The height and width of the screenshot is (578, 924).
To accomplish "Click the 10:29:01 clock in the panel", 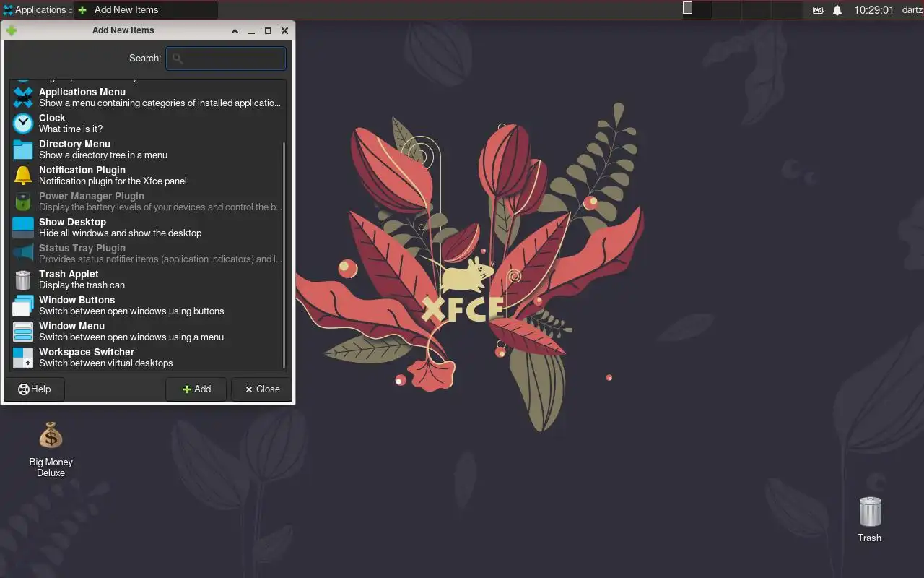I will (873, 10).
